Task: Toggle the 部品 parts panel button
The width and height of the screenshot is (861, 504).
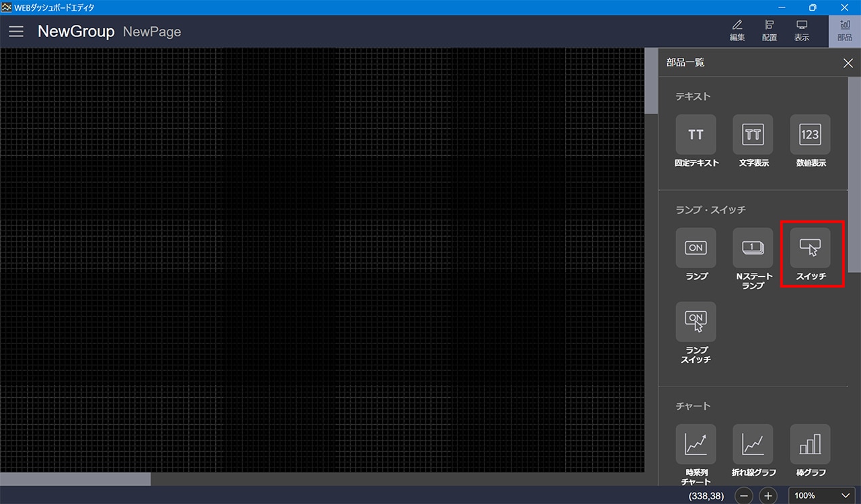Action: coord(844,31)
